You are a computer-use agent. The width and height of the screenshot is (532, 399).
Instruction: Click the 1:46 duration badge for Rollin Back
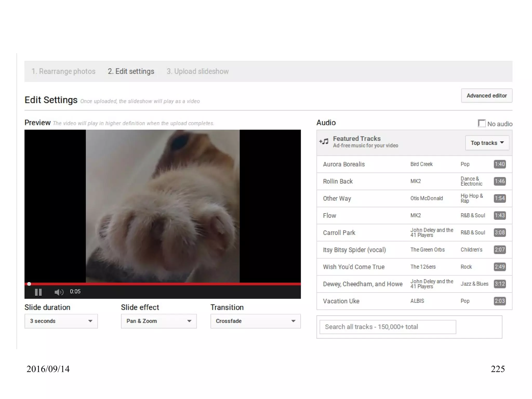pyautogui.click(x=500, y=181)
